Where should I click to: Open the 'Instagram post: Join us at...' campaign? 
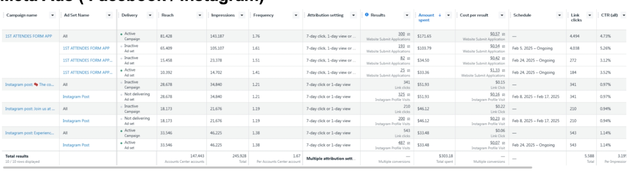(x=30, y=109)
